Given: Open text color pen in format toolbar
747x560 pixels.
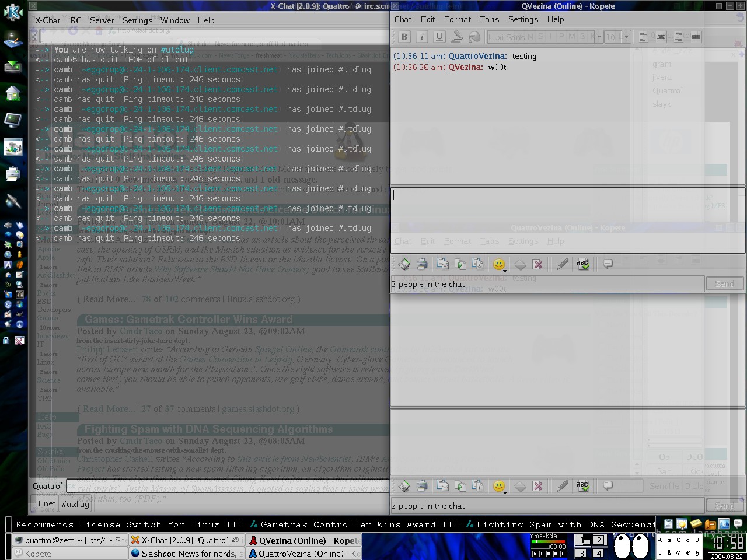Looking at the screenshot, I should click(457, 37).
